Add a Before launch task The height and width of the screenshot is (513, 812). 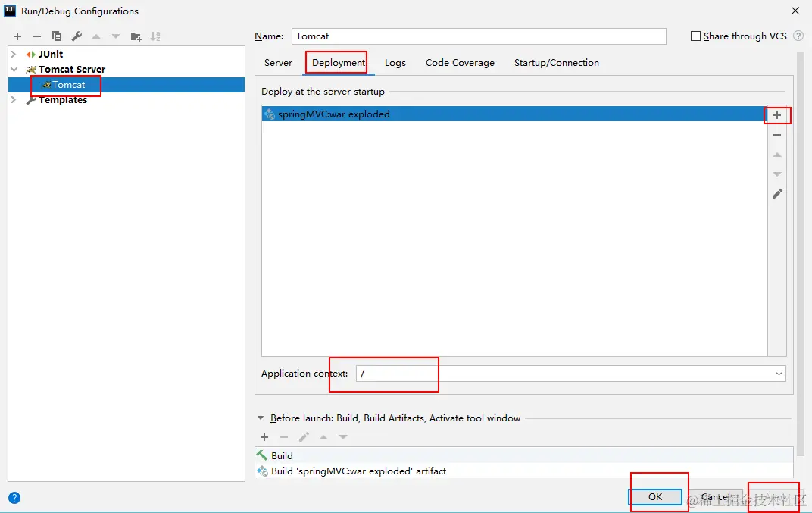tap(264, 437)
